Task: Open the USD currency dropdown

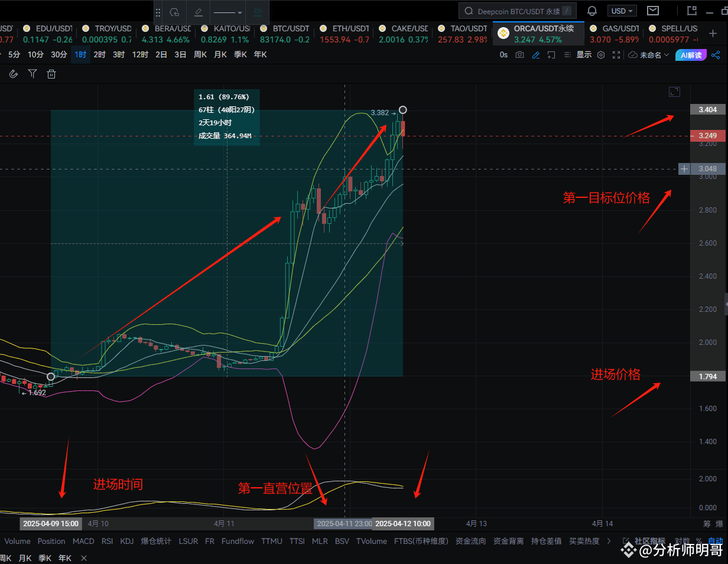Action: click(x=622, y=11)
